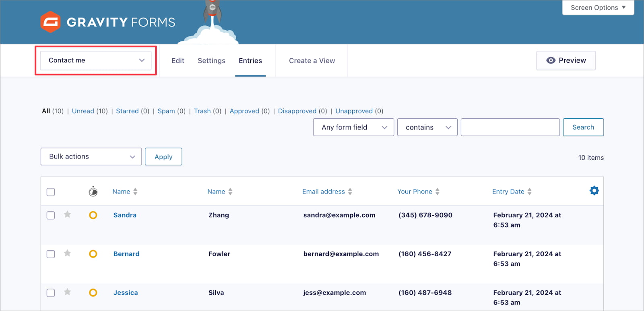This screenshot has width=644, height=311.
Task: Click jess@example.com email cell
Action: [x=334, y=292]
